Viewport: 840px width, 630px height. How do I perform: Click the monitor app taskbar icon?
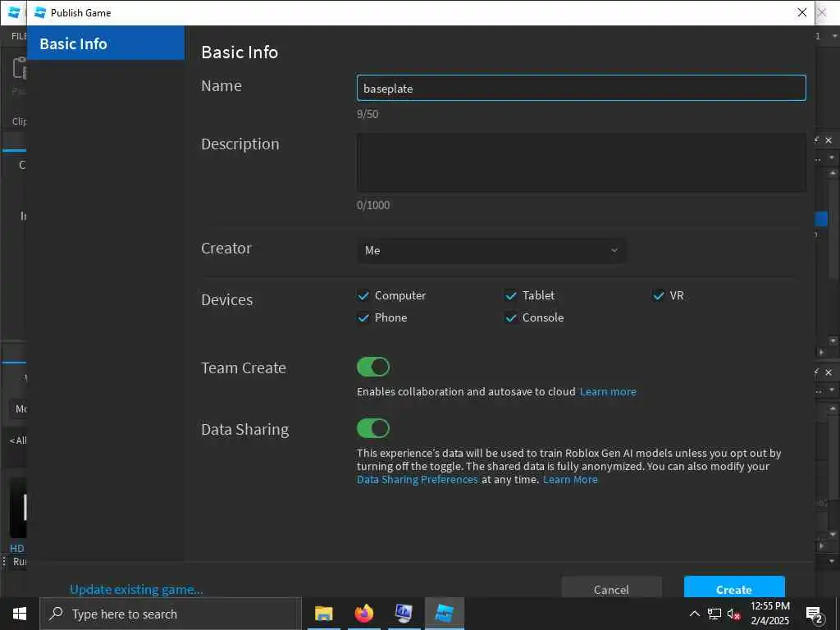(x=404, y=614)
